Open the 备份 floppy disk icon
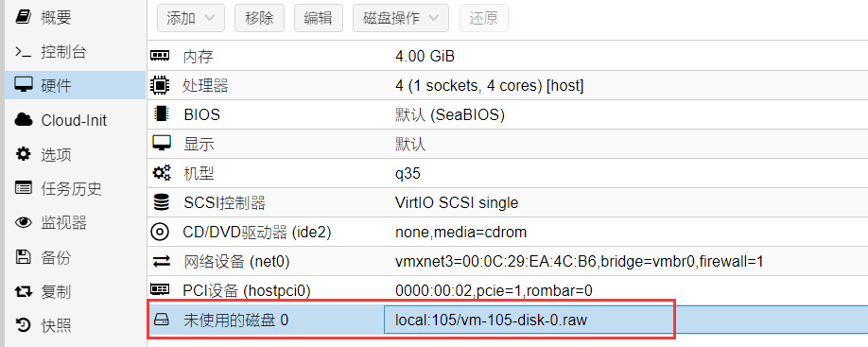The width and height of the screenshot is (868, 347). 24,257
